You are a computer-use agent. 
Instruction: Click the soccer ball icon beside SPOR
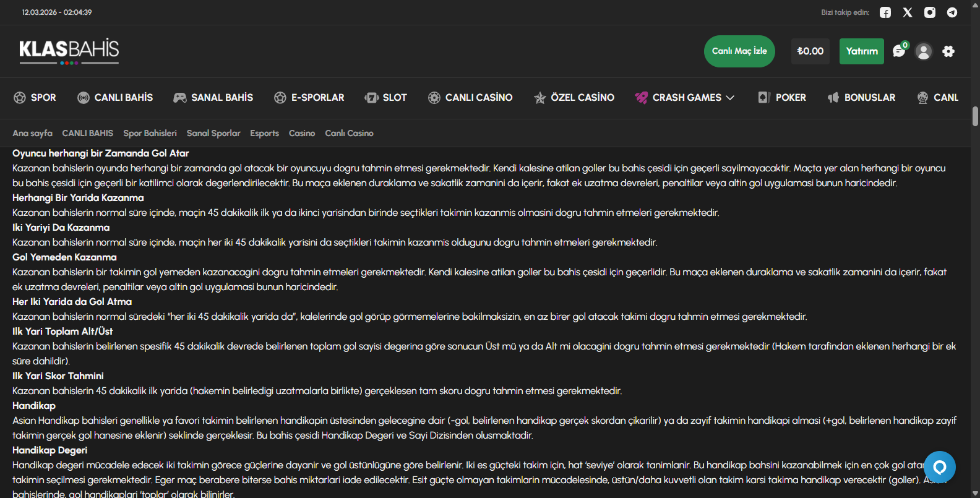tap(20, 98)
